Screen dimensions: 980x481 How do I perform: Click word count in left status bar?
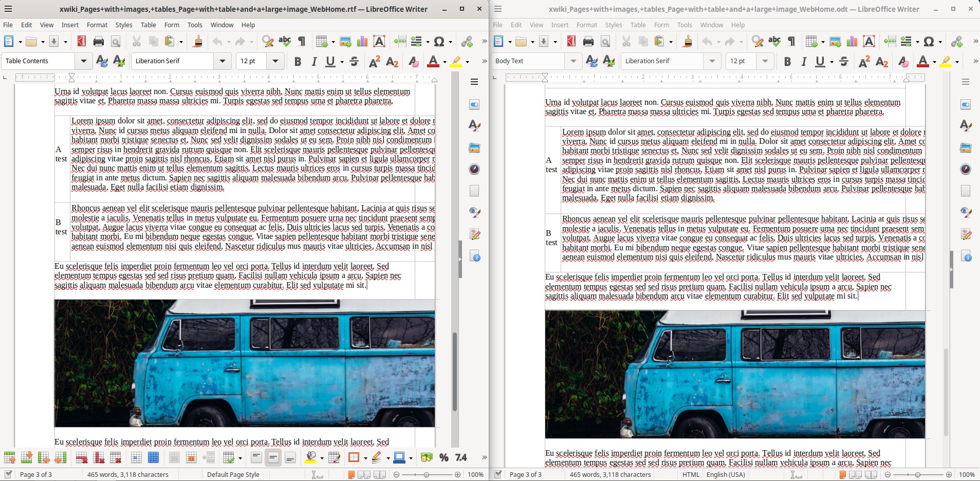click(x=128, y=474)
